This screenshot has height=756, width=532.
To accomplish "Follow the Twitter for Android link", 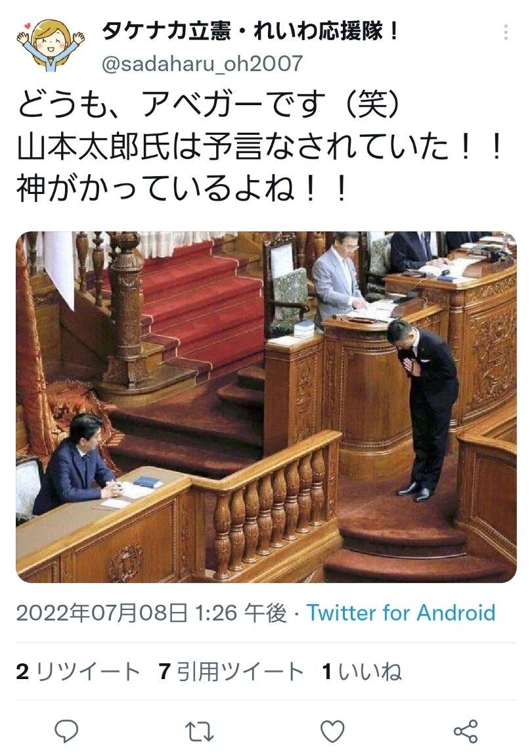I will pos(401,613).
